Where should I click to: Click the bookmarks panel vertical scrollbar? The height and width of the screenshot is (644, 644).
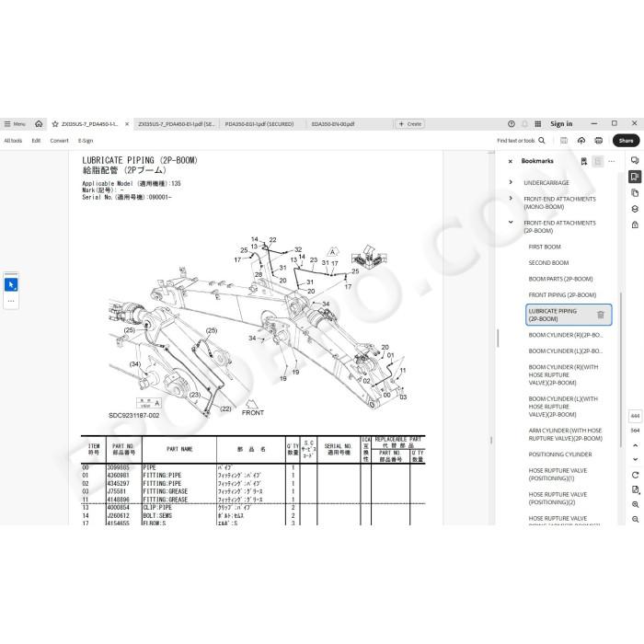click(620, 370)
